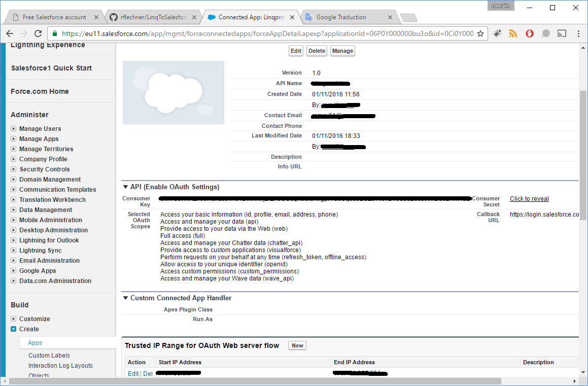Select Apps under the Create node
The height and width of the screenshot is (386, 588).
35,343
